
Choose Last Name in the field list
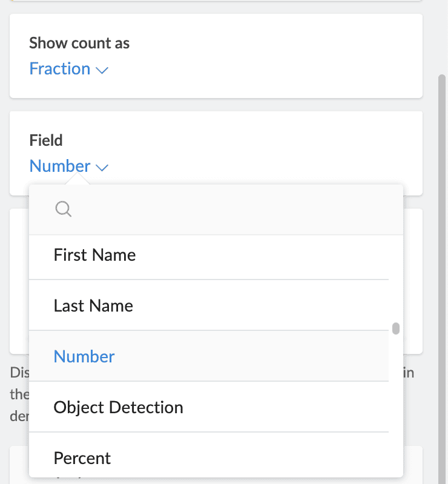[93, 306]
